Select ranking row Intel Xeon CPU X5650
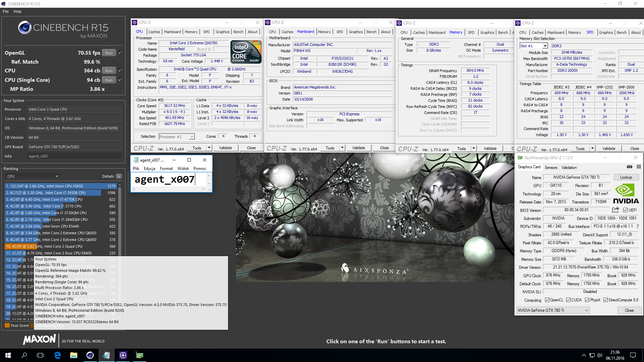The image size is (644, 362). [x=61, y=186]
